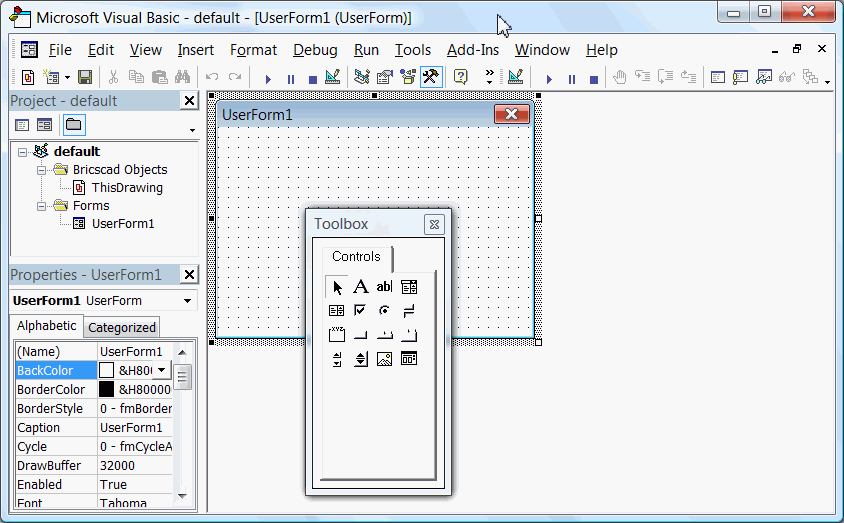Select ThisDrawing in the project tree
The height and width of the screenshot is (523, 844).
click(126, 187)
